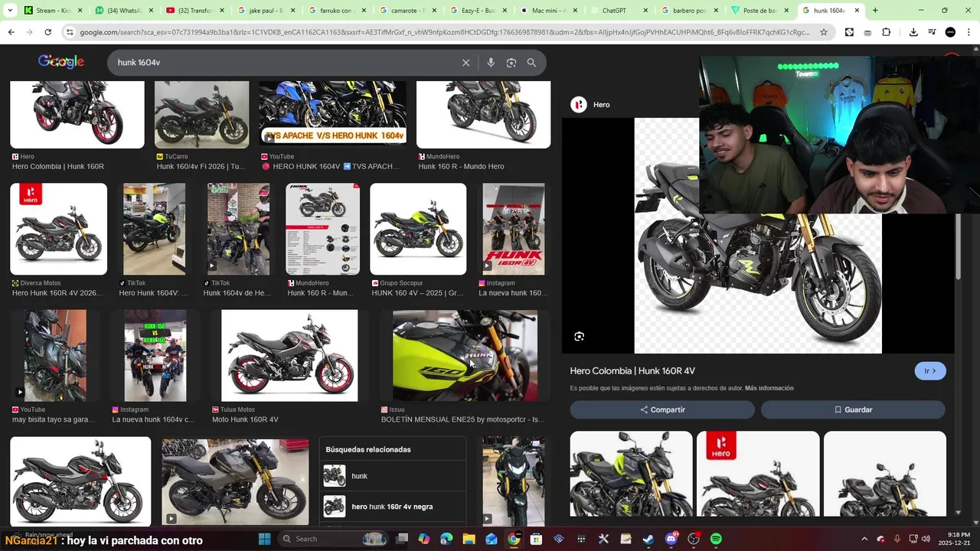Click the Compartir button

[662, 409]
